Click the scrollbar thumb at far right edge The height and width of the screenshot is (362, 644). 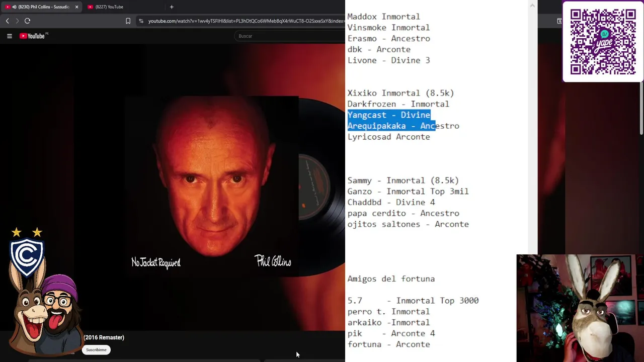(641, 108)
